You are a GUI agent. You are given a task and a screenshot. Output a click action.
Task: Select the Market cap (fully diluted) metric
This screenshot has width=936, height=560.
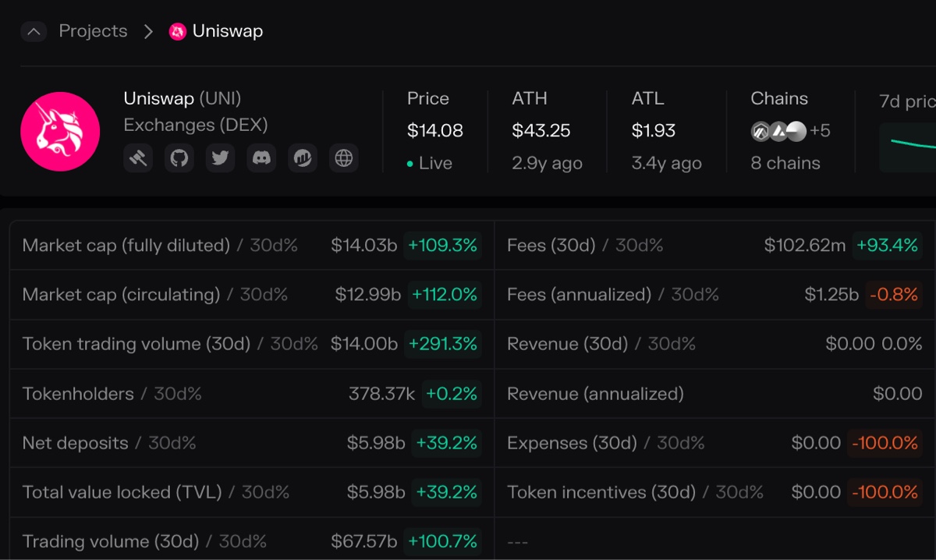126,246
